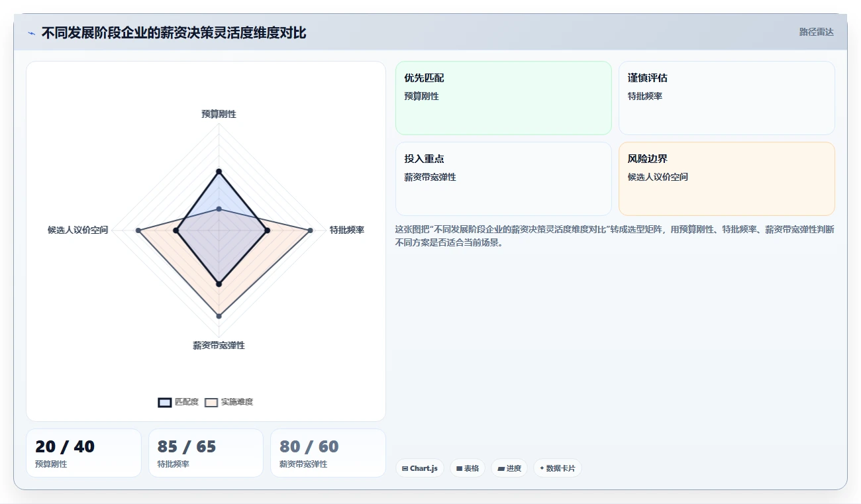Click the icon inside the 进度 chip
Screen dimensions: 861x504
tap(501, 468)
